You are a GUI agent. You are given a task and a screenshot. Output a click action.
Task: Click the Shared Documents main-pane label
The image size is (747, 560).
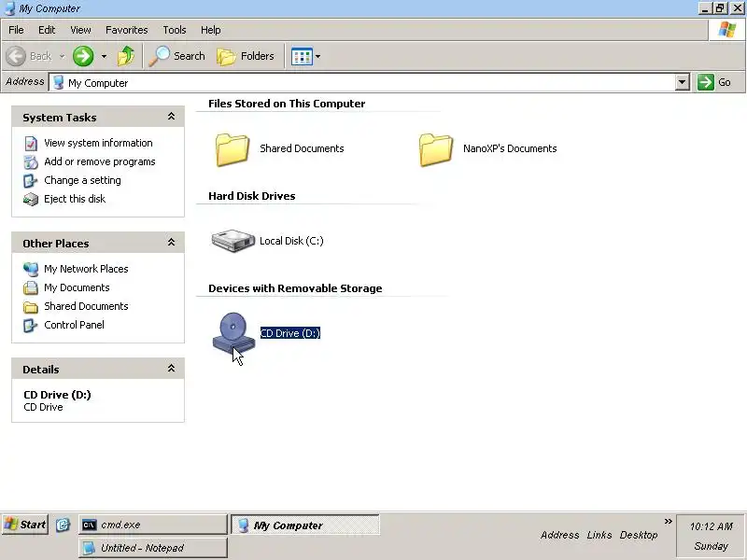coord(302,148)
